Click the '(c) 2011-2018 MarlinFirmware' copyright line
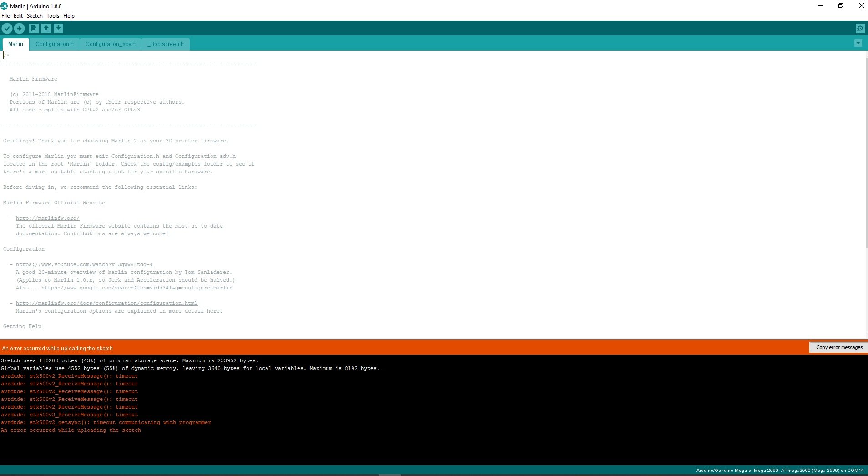 [54, 94]
